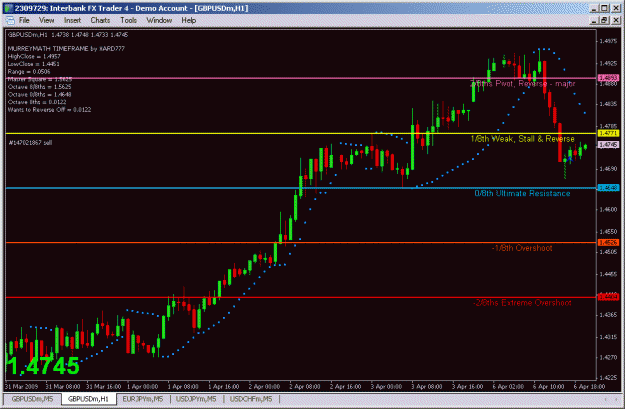Click the 1.4600 price scale value

point(607,209)
